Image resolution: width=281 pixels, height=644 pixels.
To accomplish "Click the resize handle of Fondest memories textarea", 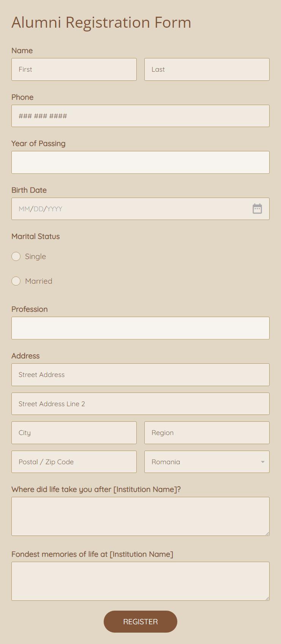I will click(x=267, y=598).
